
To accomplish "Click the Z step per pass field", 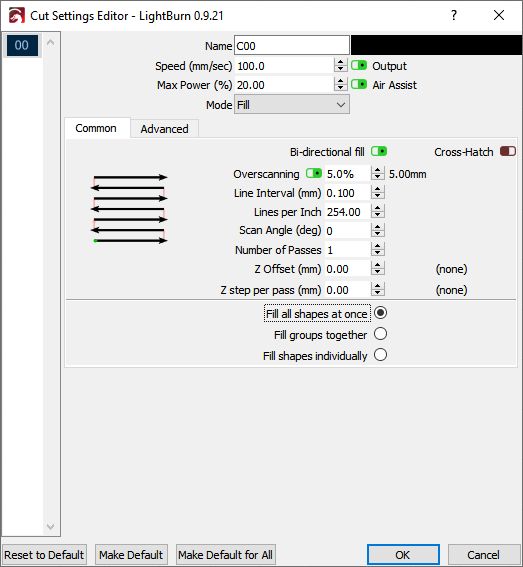I will pyautogui.click(x=347, y=290).
